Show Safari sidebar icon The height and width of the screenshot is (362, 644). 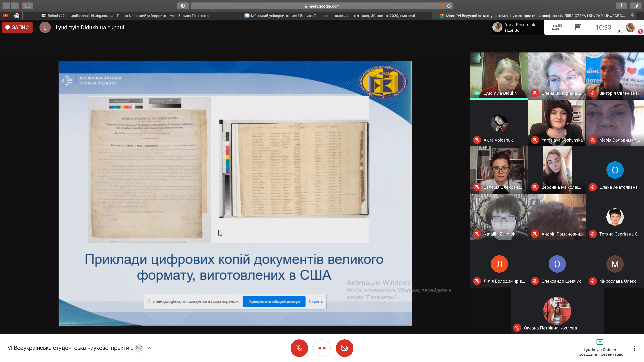(x=28, y=6)
